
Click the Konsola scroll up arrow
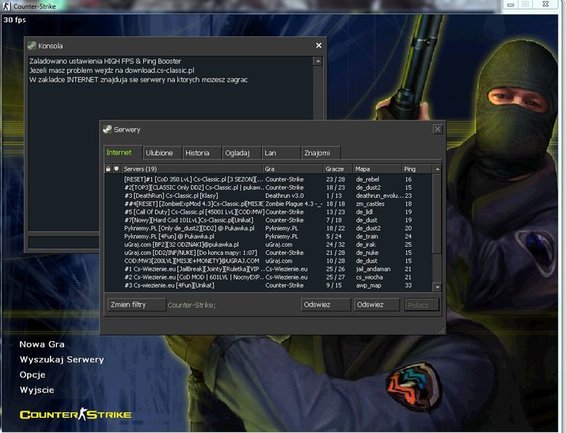click(318, 61)
